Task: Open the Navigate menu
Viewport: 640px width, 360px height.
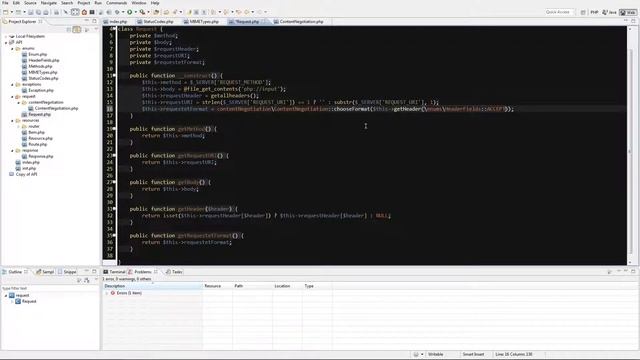Action: 49,3
